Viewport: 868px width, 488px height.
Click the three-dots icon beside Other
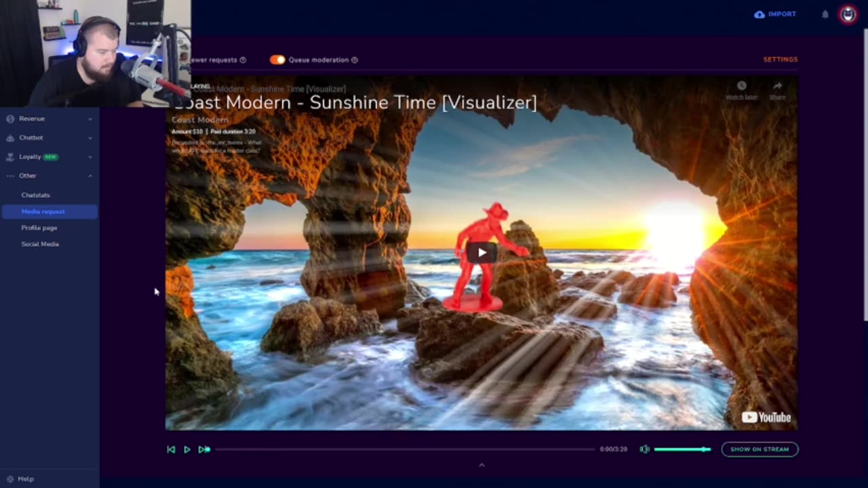[x=10, y=176]
